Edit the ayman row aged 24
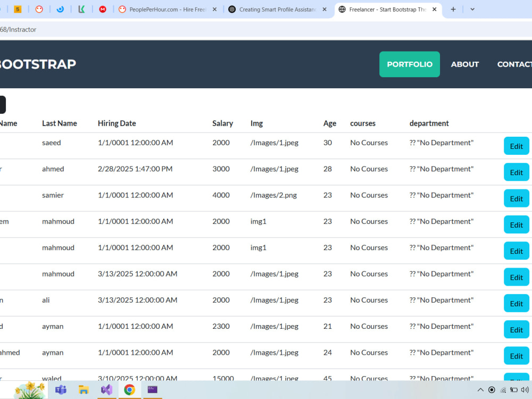 tap(517, 355)
